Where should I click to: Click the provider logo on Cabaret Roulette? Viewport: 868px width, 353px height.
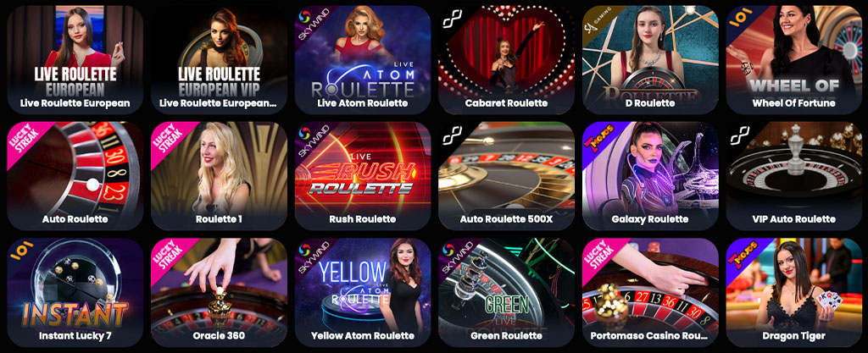[x=453, y=20]
